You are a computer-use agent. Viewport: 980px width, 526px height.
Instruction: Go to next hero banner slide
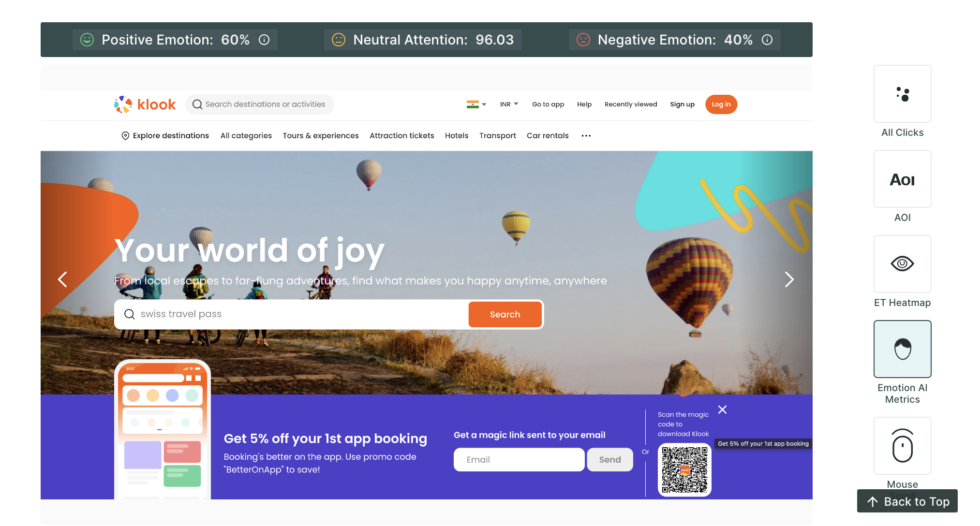tap(789, 279)
